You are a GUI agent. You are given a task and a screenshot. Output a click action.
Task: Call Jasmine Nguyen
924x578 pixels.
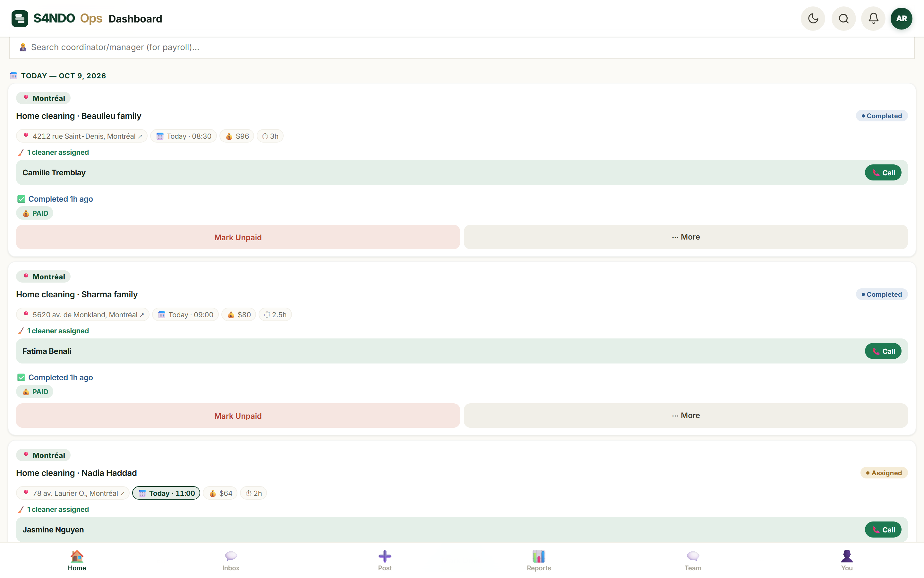[x=883, y=530]
